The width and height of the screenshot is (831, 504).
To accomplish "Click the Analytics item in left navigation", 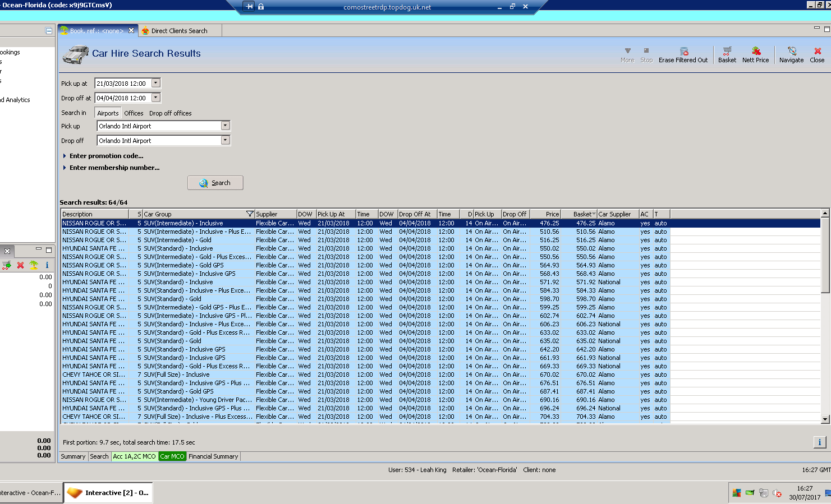I will (x=15, y=100).
